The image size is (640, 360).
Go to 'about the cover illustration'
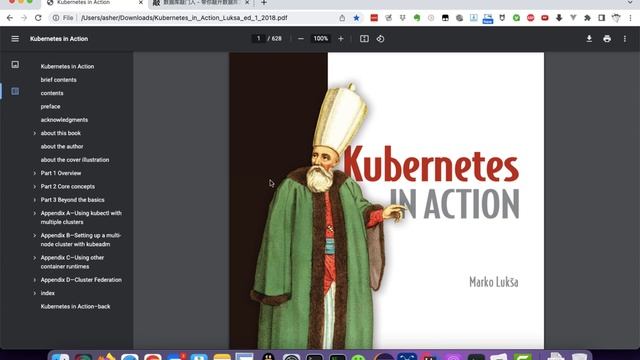coord(75,160)
